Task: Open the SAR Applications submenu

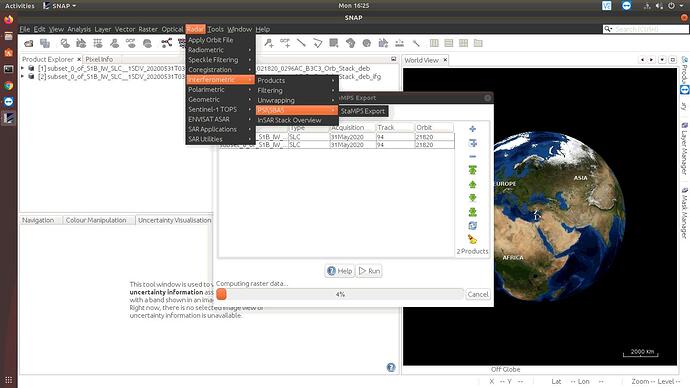Action: point(220,129)
